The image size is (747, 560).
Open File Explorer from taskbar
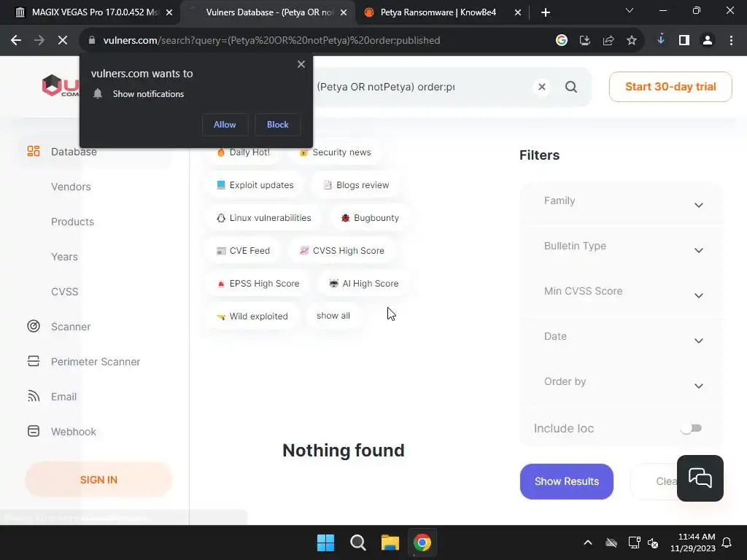[390, 542]
